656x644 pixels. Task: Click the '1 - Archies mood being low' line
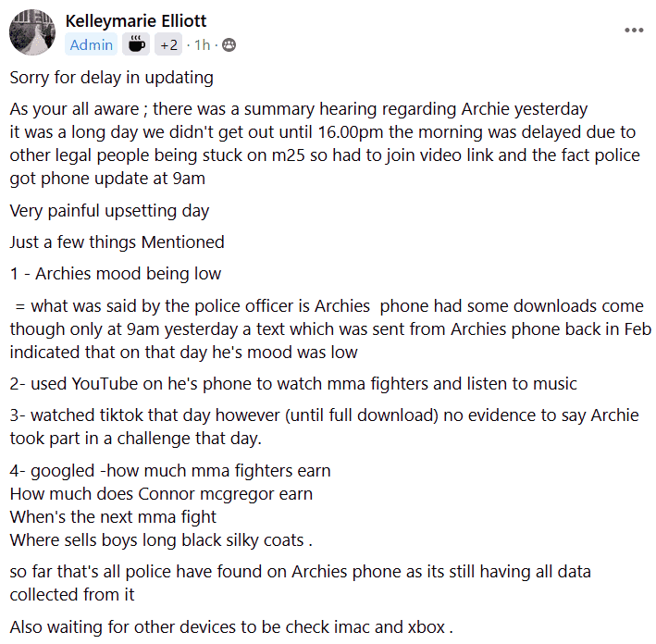tap(116, 274)
